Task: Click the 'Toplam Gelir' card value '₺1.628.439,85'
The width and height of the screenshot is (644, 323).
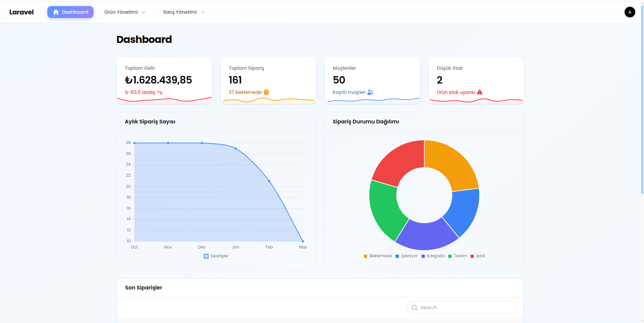Action: coord(158,80)
